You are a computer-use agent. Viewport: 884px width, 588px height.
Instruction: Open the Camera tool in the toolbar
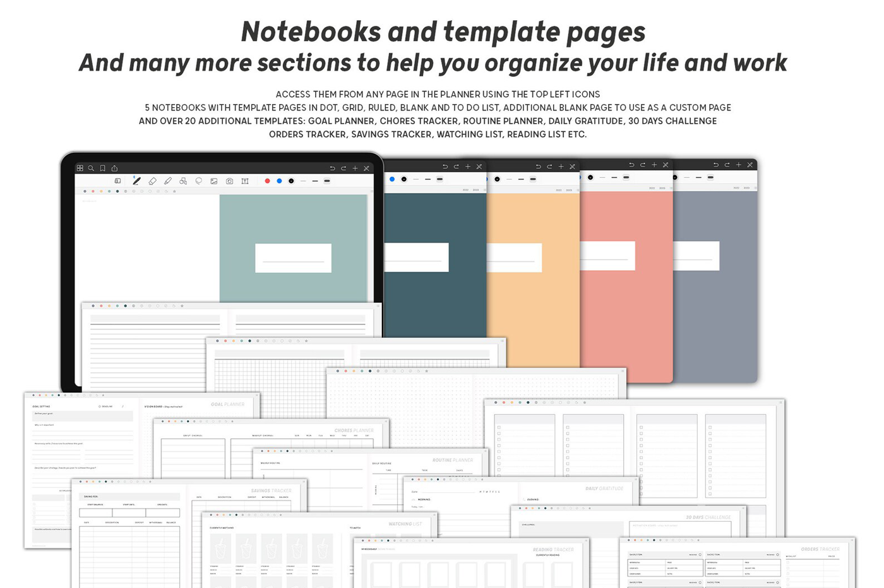pos(229,181)
